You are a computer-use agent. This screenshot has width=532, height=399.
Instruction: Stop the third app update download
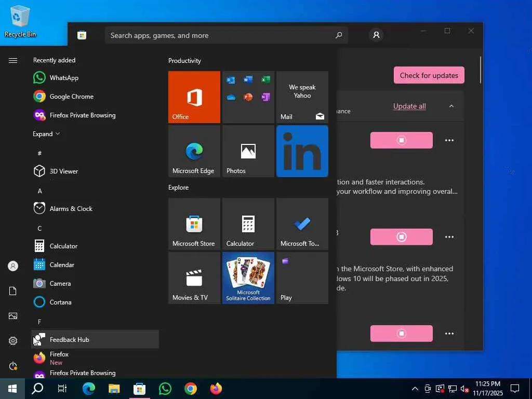(x=402, y=334)
